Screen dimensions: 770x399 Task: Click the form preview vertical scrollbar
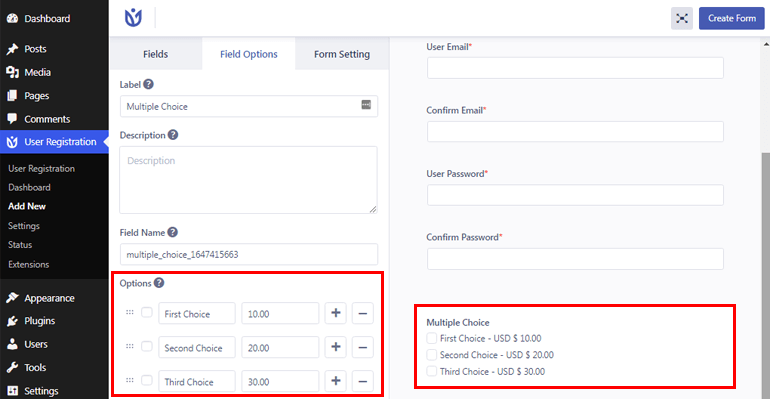tap(766, 275)
